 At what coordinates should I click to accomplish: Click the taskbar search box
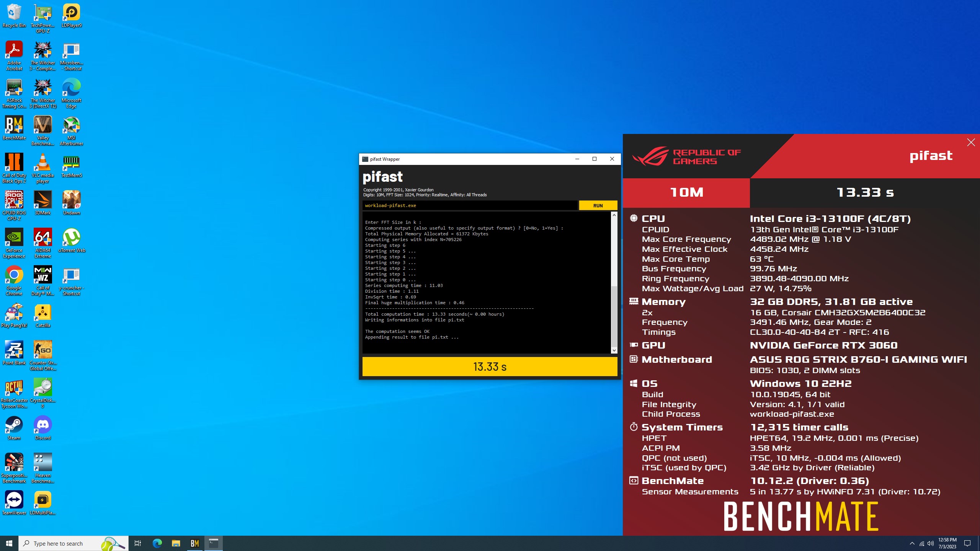click(73, 543)
